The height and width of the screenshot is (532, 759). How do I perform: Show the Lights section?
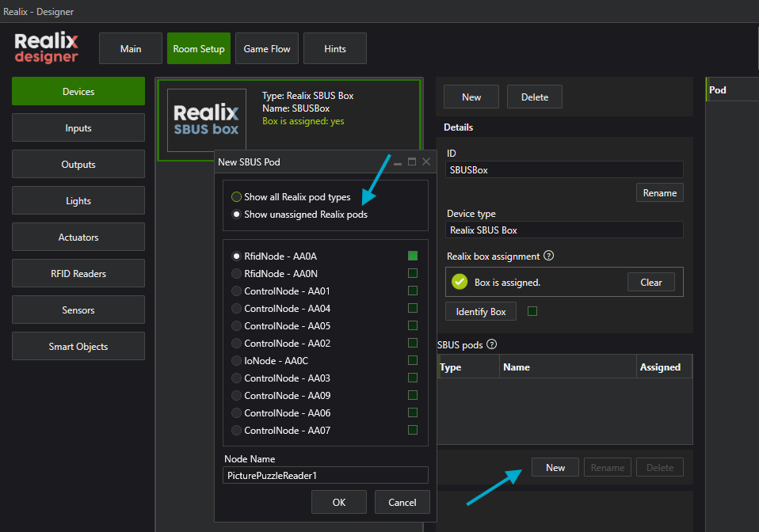pos(78,201)
